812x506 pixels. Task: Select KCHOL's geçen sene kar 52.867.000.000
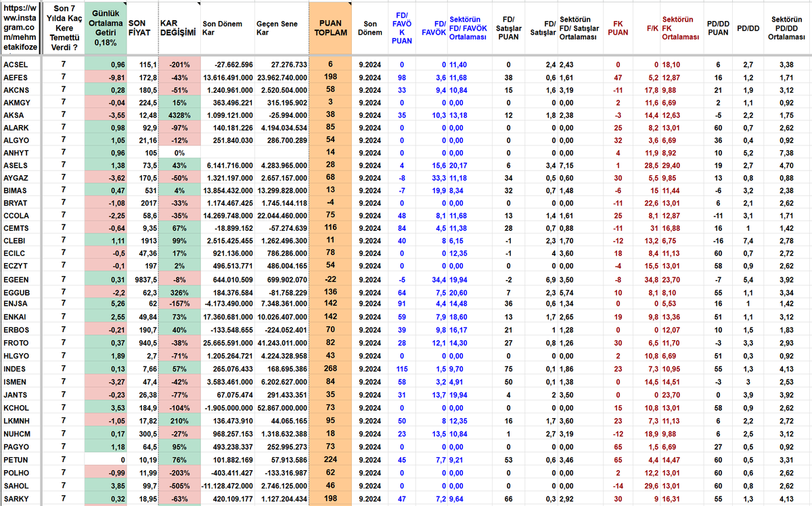pos(281,408)
